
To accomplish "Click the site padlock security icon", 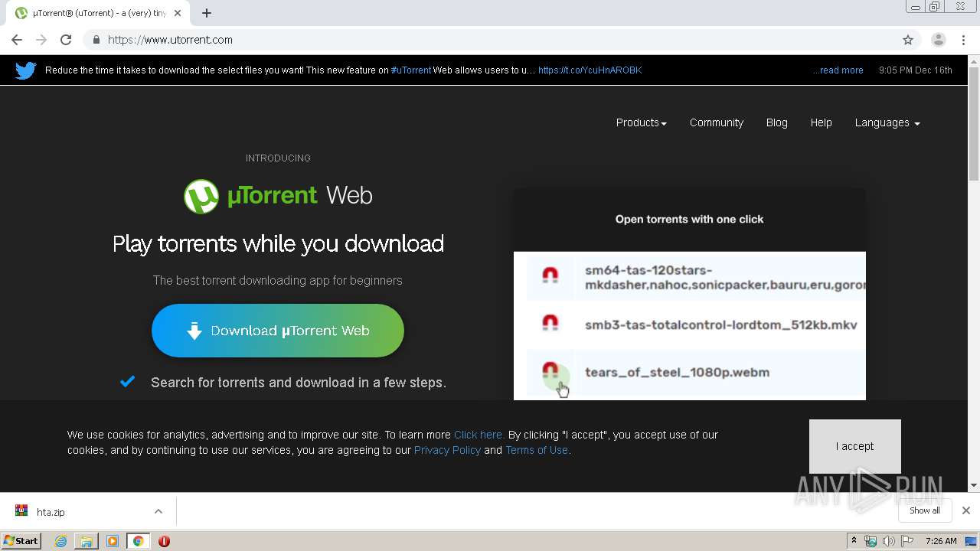I will pos(96,40).
